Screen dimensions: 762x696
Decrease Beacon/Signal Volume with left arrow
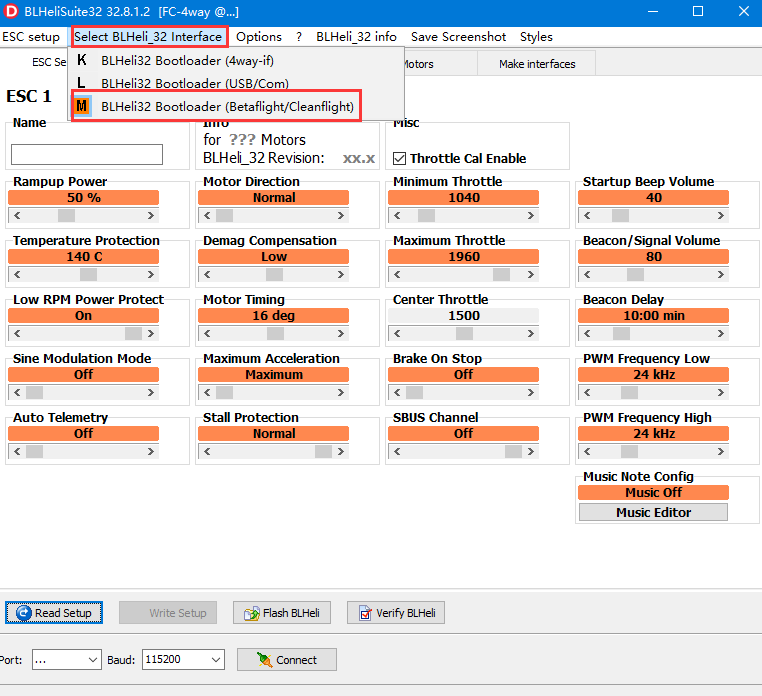pyautogui.click(x=587, y=275)
